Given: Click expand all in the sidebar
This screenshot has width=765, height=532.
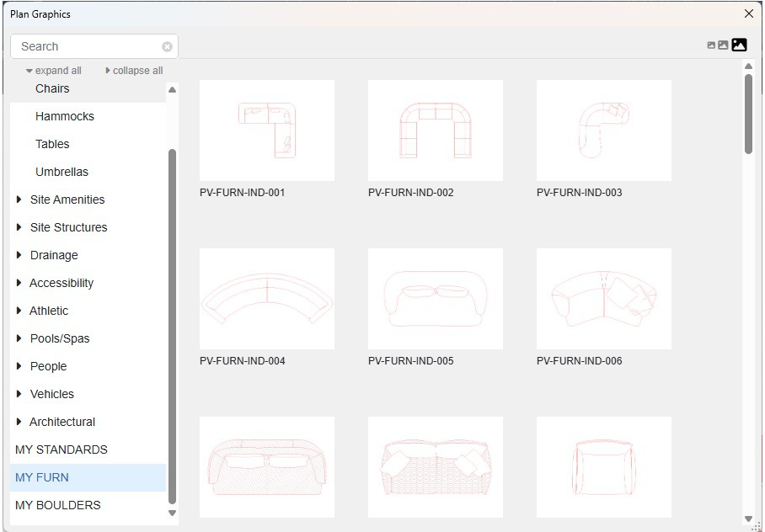Looking at the screenshot, I should pos(53,71).
